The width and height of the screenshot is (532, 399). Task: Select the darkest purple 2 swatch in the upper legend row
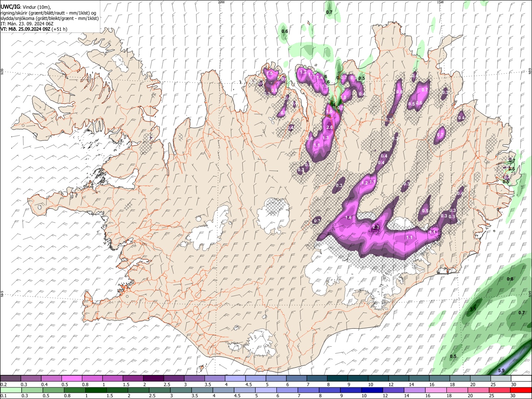(153, 378)
